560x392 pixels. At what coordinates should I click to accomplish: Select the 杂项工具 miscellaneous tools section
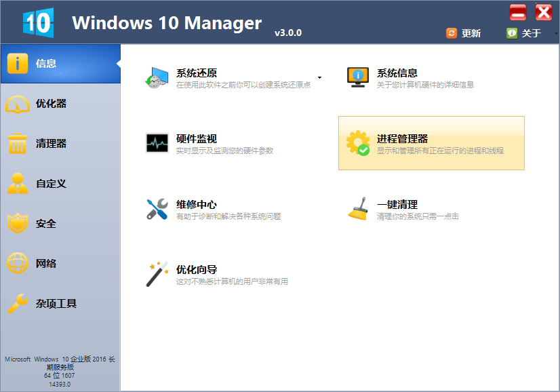point(60,303)
